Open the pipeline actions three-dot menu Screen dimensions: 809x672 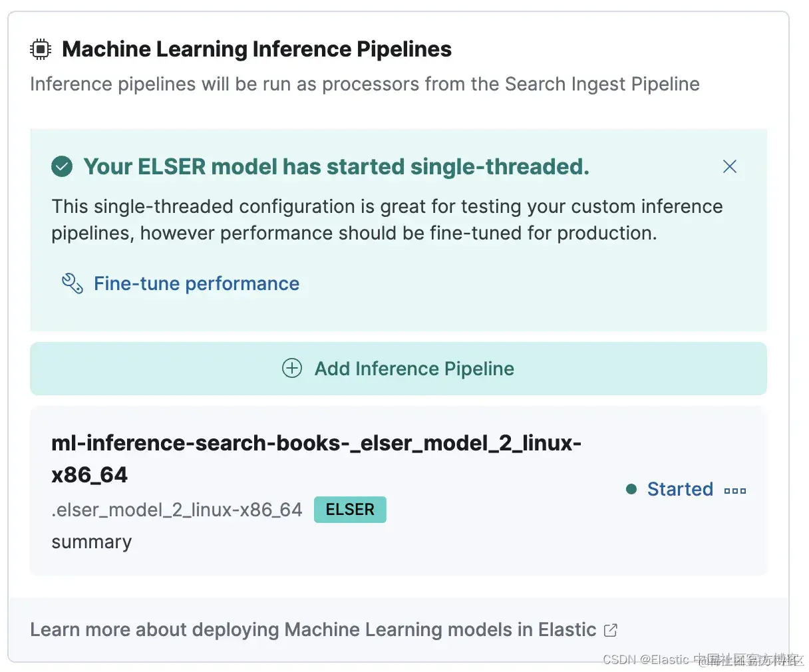735,490
